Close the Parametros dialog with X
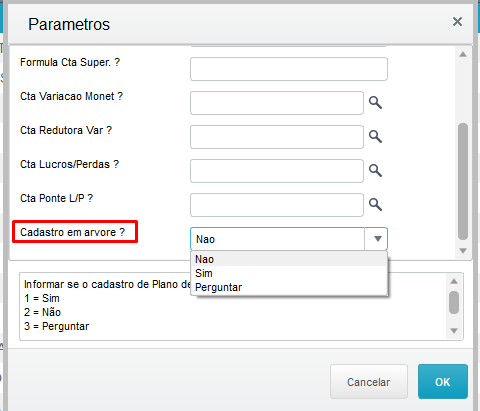Viewport: 480px width, 411px height. (457, 22)
